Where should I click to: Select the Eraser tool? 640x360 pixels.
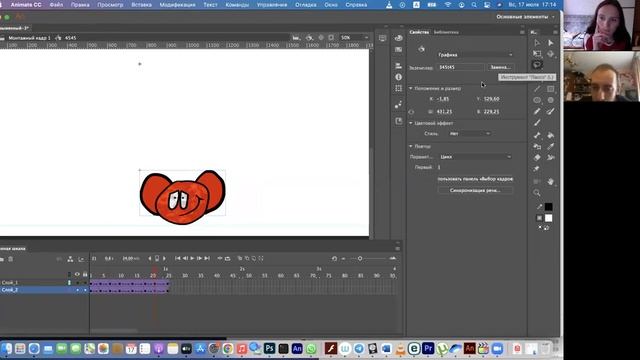(537, 158)
